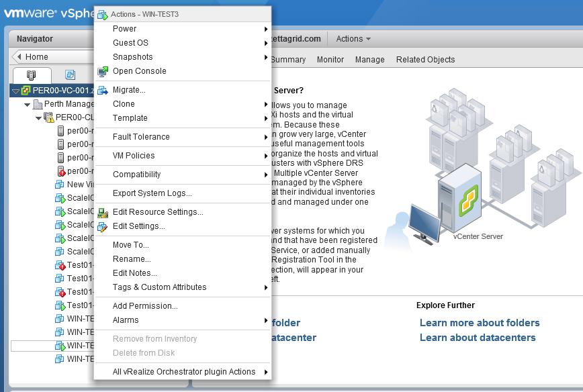Open the Alarms submenu

(183, 320)
